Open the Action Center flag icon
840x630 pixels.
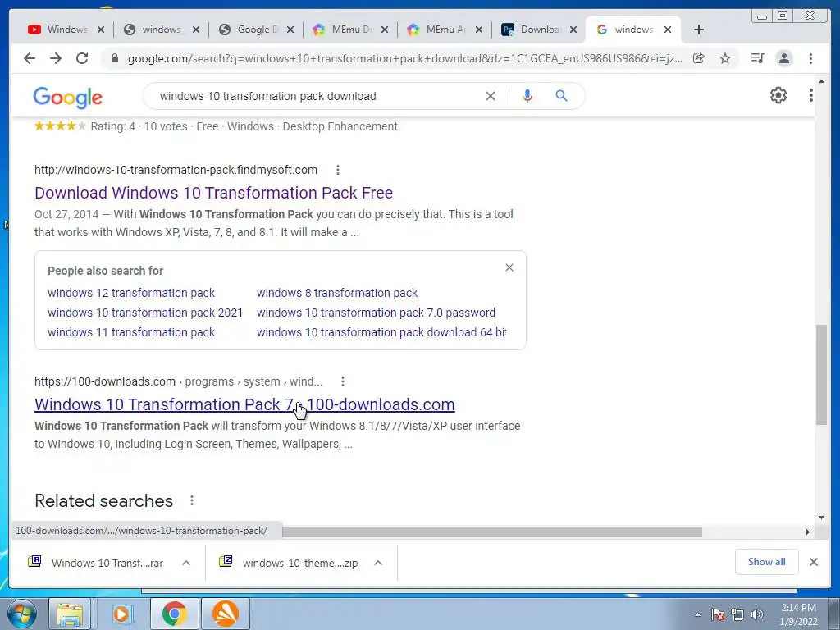point(718,614)
